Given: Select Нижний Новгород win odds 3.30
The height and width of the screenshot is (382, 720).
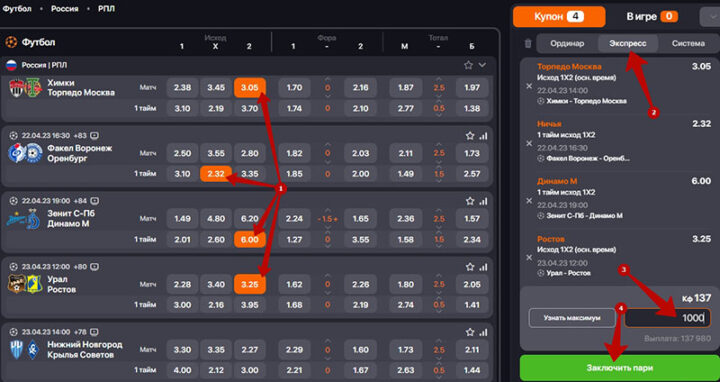Looking at the screenshot, I should tap(182, 350).
